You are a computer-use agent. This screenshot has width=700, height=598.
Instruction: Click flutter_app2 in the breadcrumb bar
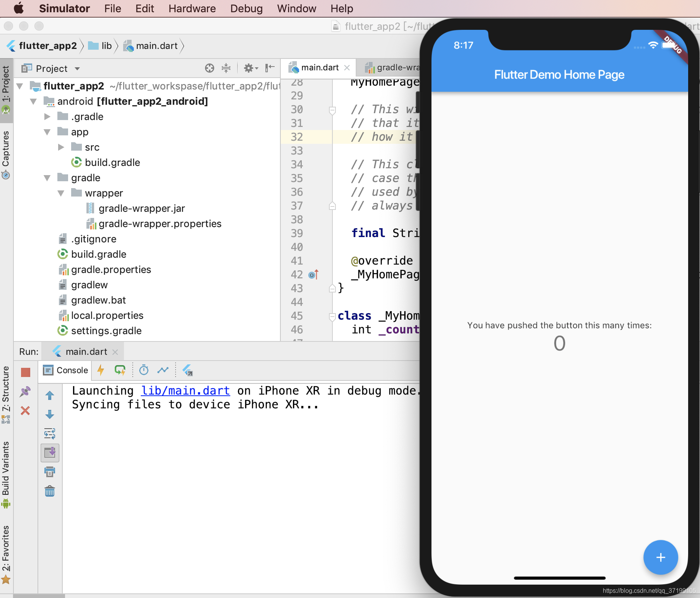point(42,46)
